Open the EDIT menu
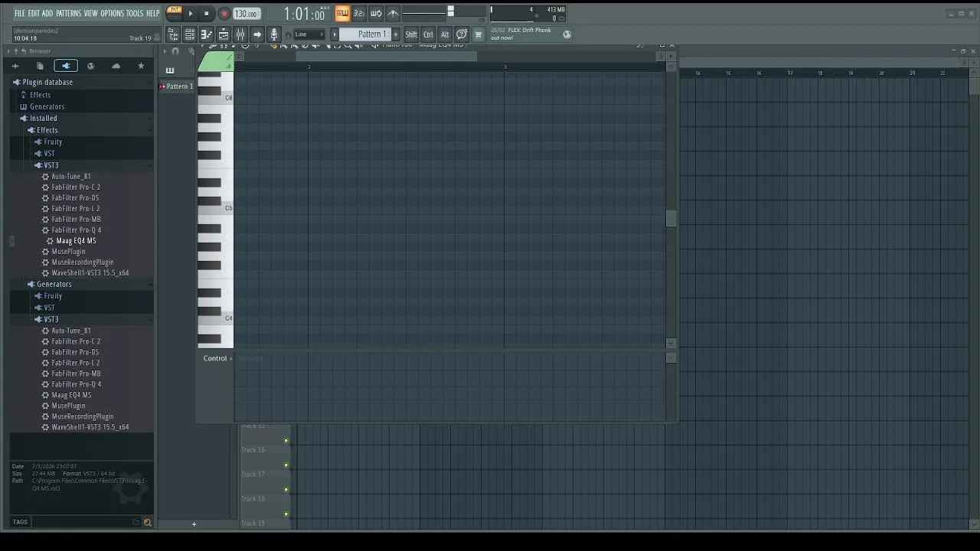The height and width of the screenshot is (551, 980). [x=34, y=14]
